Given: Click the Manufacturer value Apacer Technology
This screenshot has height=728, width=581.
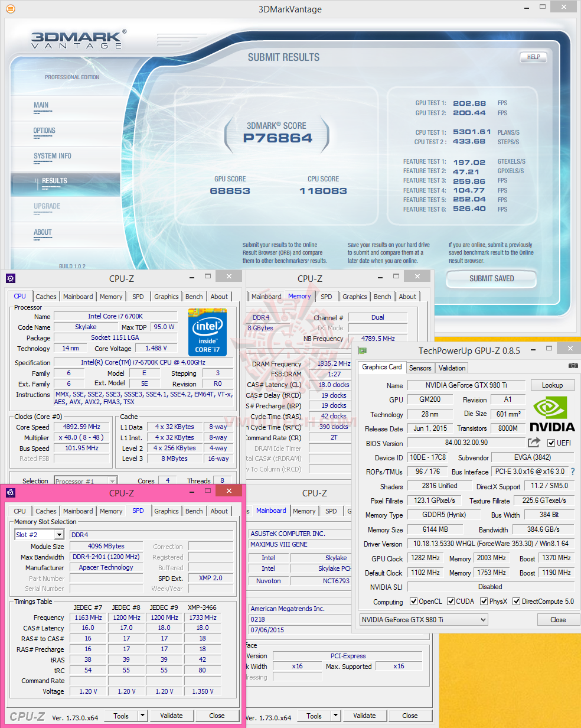Looking at the screenshot, I should click(x=106, y=567).
